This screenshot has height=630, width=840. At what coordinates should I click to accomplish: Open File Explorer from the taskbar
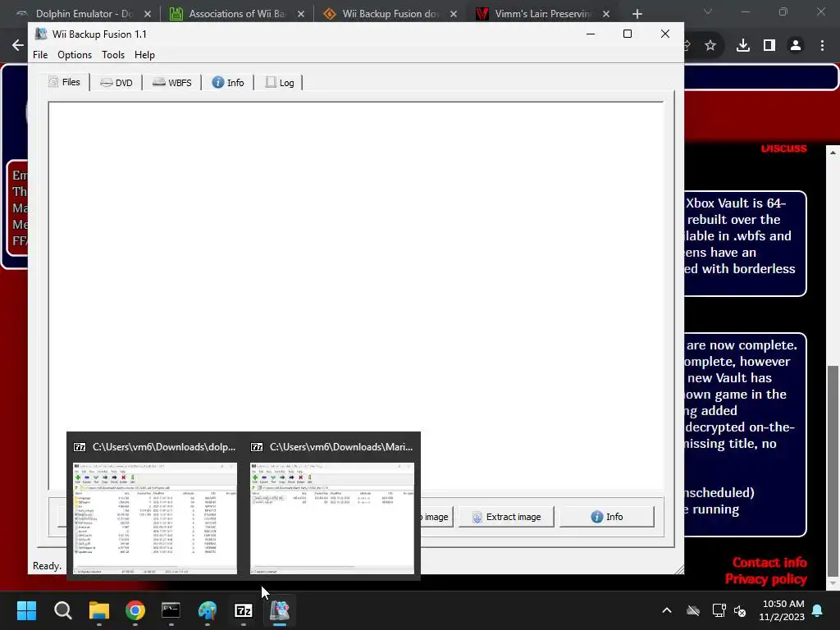[x=99, y=610]
